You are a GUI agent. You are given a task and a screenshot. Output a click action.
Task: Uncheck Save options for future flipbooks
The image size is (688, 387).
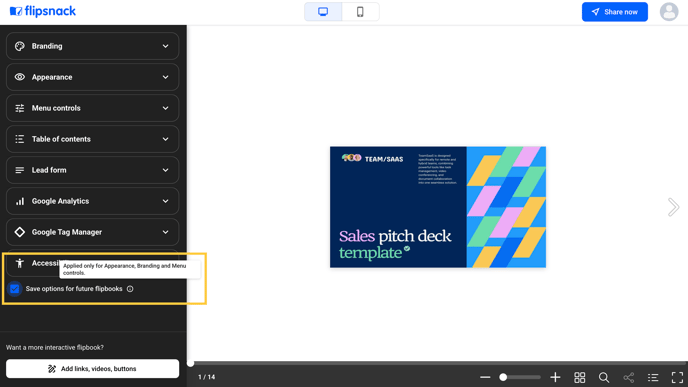pyautogui.click(x=14, y=289)
